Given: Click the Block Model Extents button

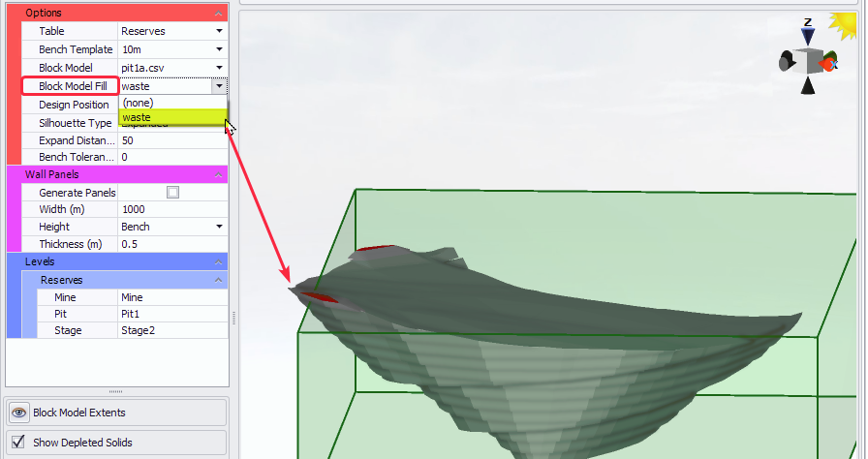Looking at the screenshot, I should 117,413.
